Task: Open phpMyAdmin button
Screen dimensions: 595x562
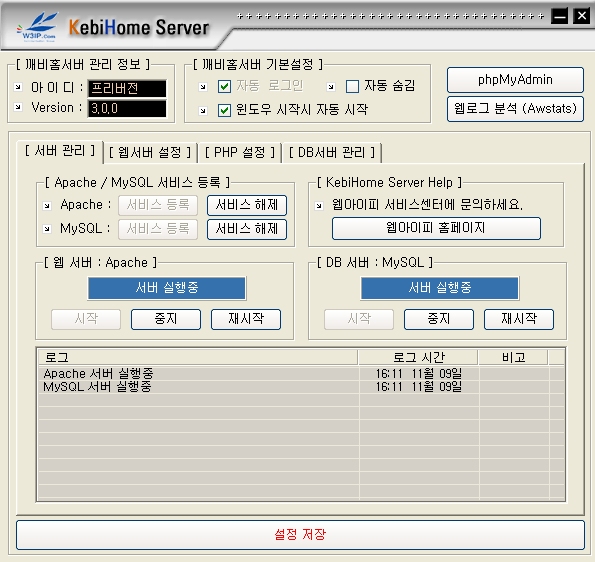Action: (x=515, y=80)
